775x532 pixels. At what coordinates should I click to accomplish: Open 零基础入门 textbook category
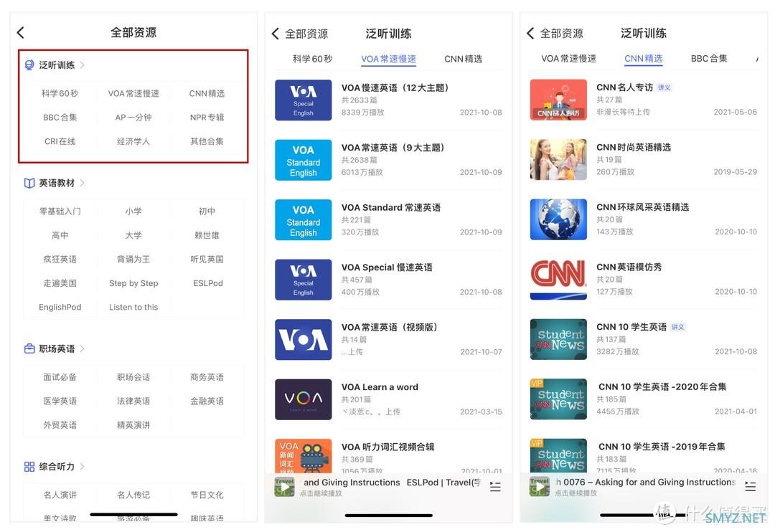[60, 212]
